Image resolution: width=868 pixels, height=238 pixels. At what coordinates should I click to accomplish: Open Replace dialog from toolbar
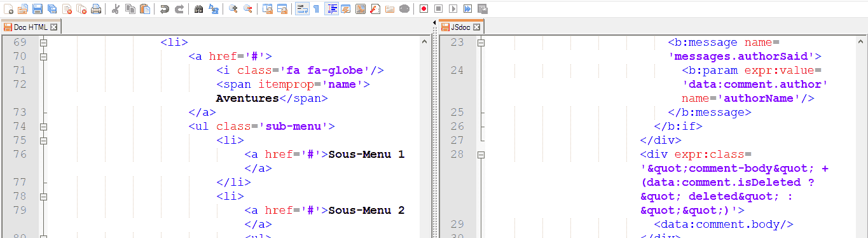(214, 9)
